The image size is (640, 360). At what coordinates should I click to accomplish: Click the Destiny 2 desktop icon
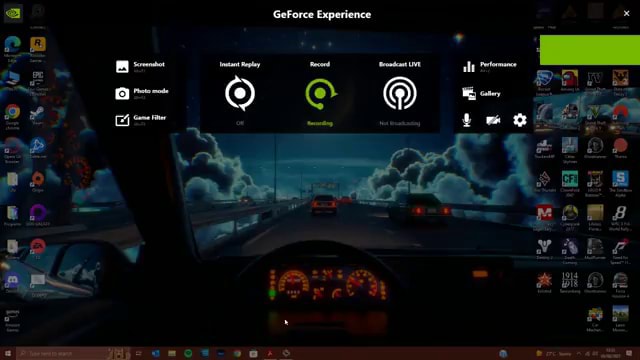click(x=544, y=249)
